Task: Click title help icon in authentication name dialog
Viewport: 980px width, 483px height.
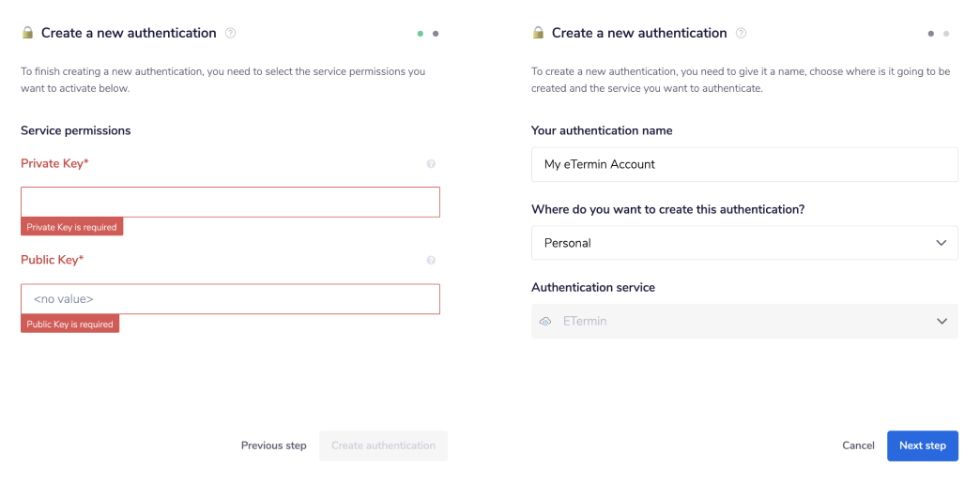Action: (x=742, y=34)
